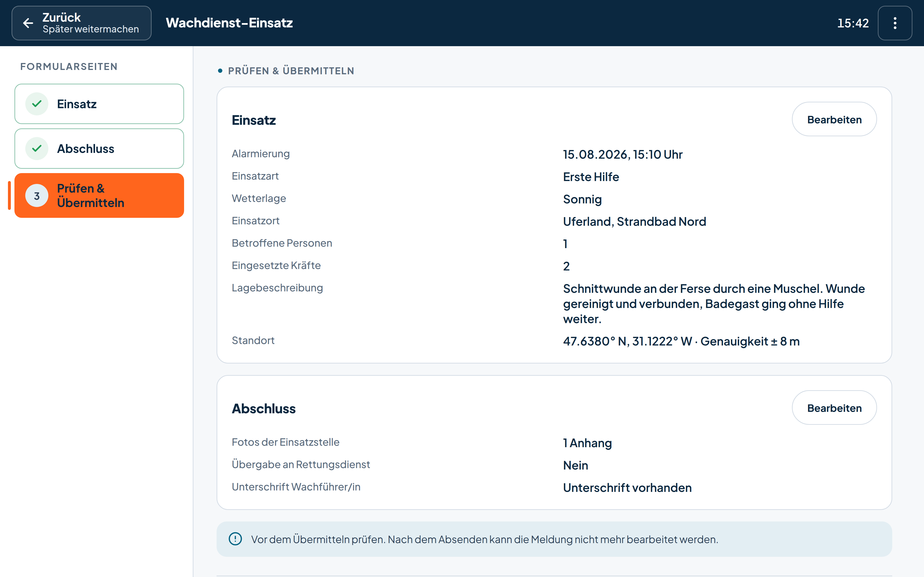Click the green checkmark beside Abschluss
Screen dimensions: 924x577
click(x=37, y=148)
